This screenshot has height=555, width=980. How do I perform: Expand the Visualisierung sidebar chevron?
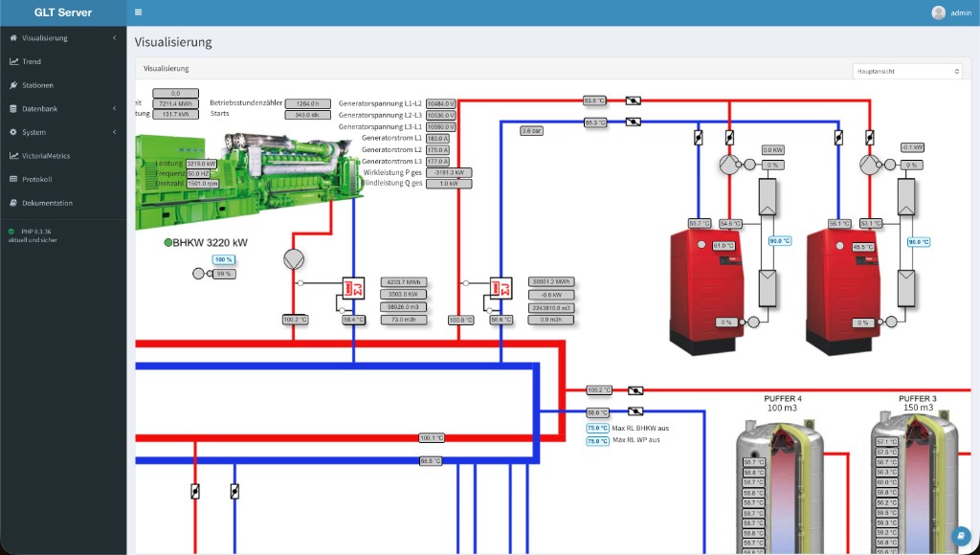tap(115, 38)
